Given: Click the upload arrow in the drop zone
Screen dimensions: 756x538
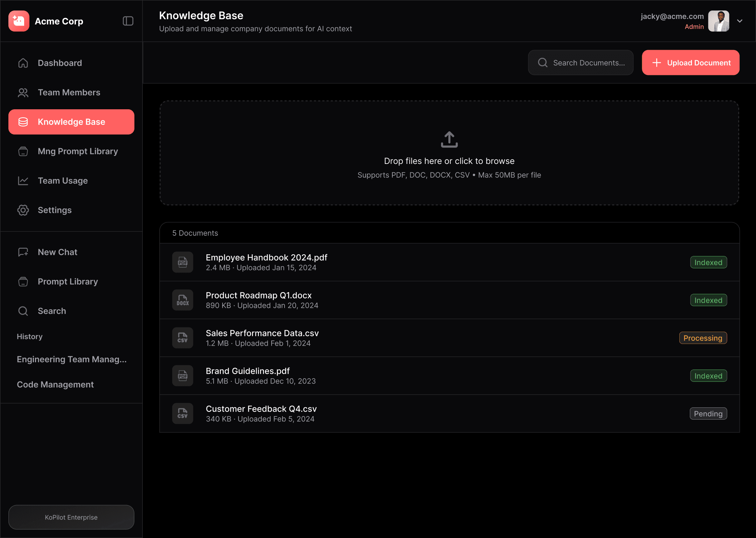Looking at the screenshot, I should (x=449, y=139).
